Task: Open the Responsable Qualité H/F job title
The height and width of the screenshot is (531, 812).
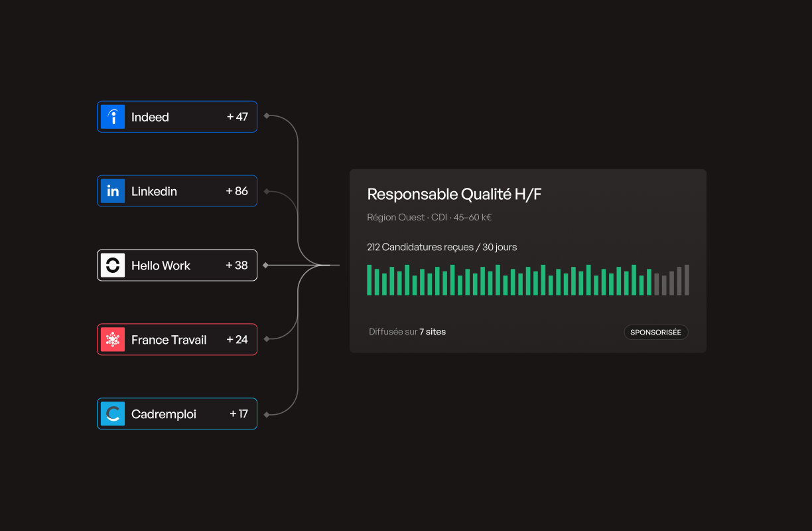Action: click(x=455, y=194)
